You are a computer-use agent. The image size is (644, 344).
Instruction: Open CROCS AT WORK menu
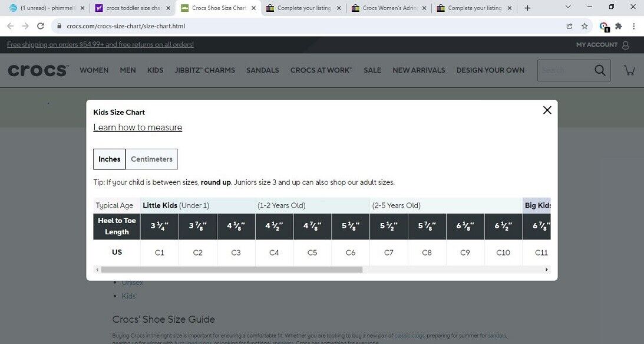tap(321, 70)
